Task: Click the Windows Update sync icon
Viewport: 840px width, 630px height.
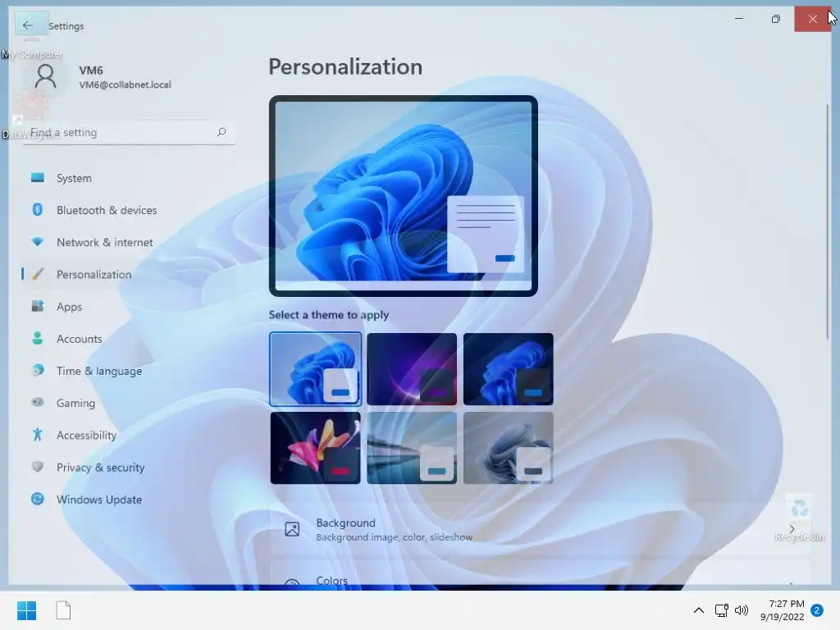Action: (x=38, y=499)
